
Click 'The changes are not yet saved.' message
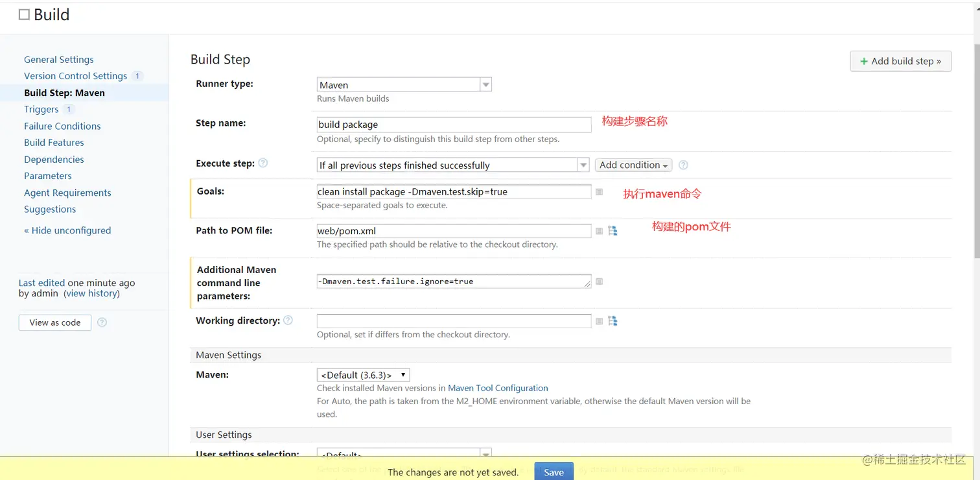tap(453, 472)
